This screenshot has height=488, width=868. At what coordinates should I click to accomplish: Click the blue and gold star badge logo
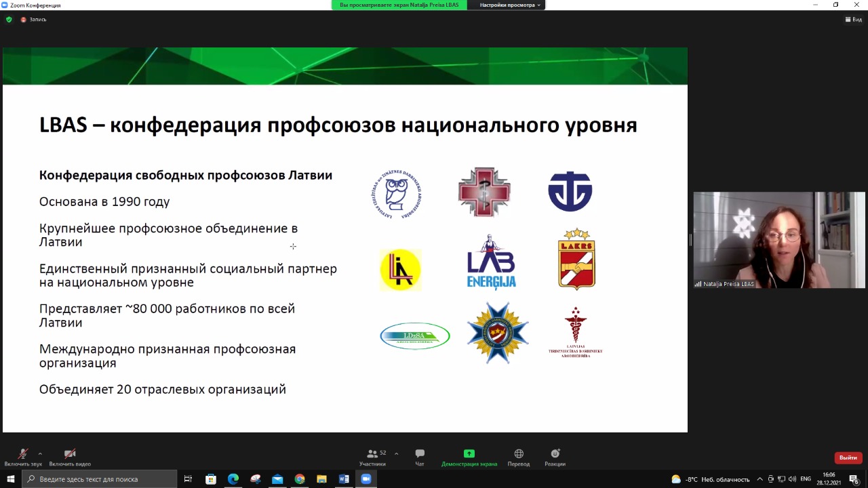point(498,333)
